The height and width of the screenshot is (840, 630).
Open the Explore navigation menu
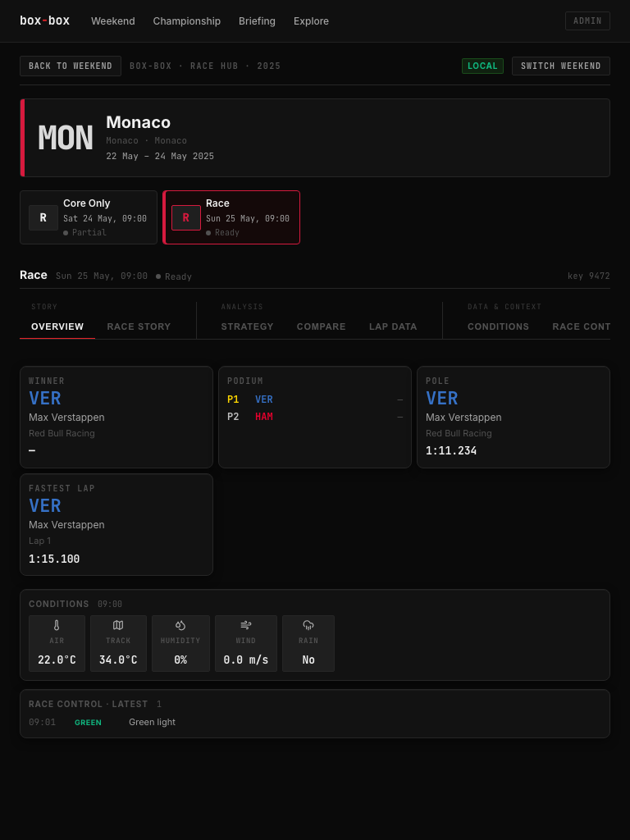311,21
